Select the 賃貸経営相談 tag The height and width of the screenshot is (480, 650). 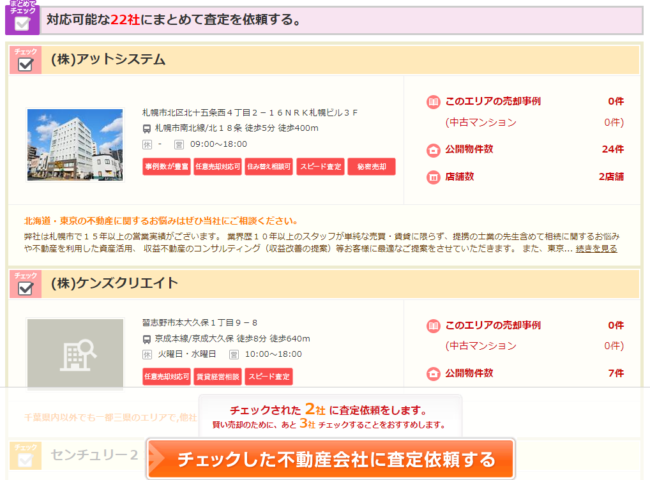click(x=218, y=376)
